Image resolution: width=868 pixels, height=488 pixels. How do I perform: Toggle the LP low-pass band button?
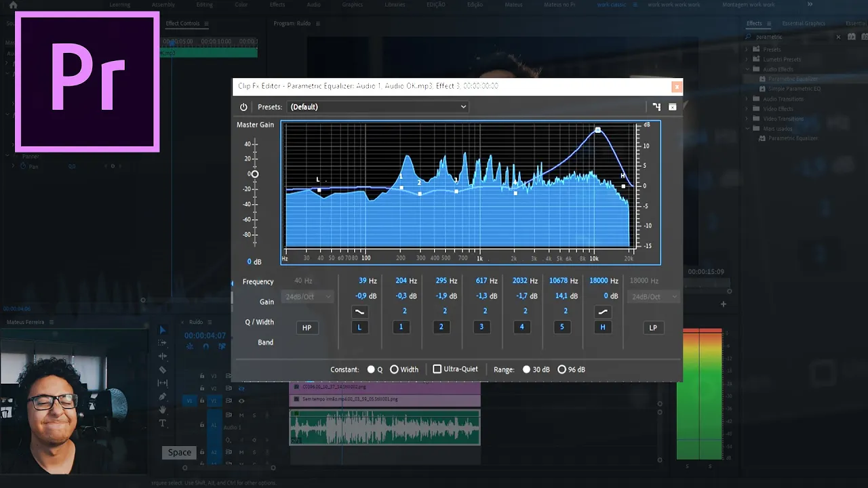coord(653,328)
